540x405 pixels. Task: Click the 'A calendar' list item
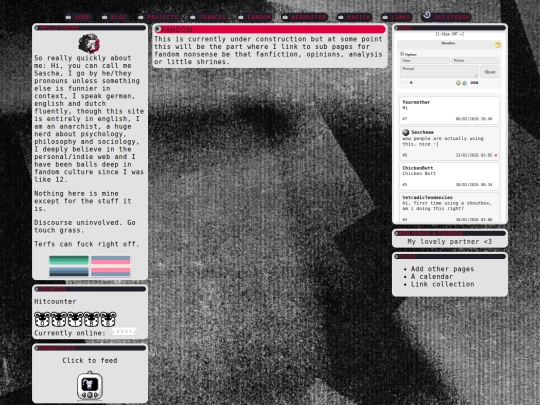point(432,277)
